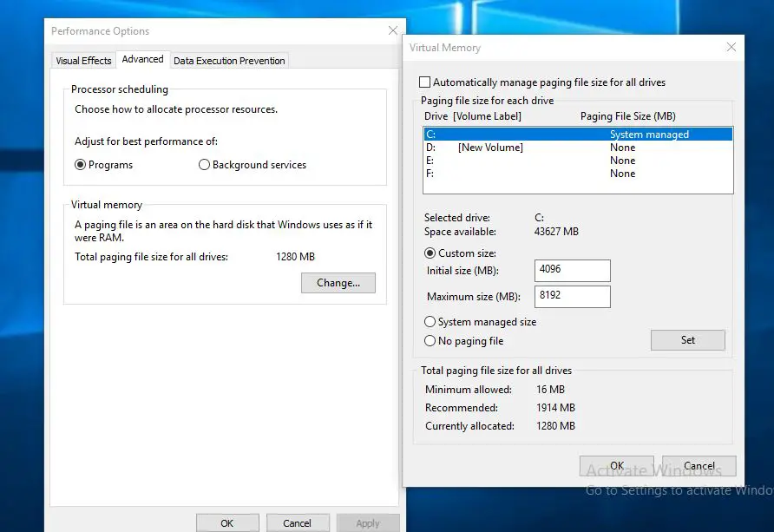Click the Change... virtual memory button
Screen dimensions: 774x532
tap(338, 283)
